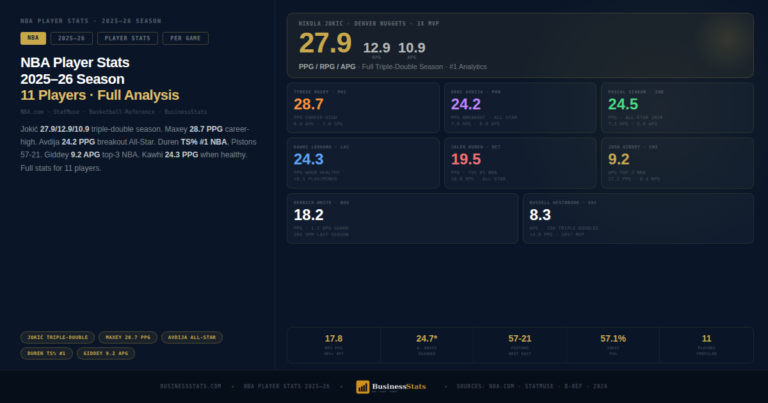Click the SOURCES: NBA.COM footer line
This screenshot has width=768, height=403.
(532, 386)
